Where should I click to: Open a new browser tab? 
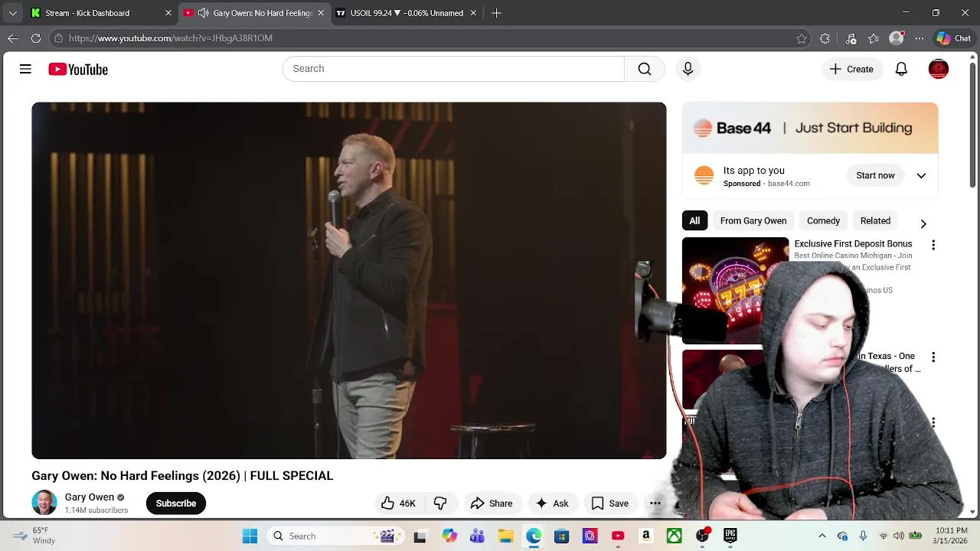496,13
